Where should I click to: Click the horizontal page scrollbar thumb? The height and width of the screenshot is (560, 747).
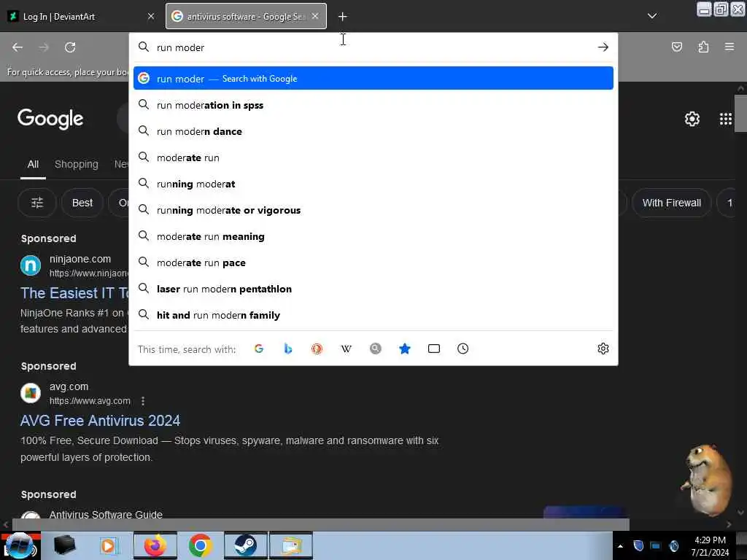click(321, 524)
